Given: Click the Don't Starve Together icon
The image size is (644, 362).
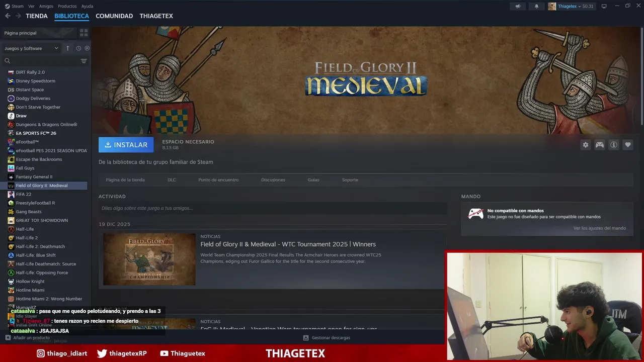Looking at the screenshot, I should point(11,107).
